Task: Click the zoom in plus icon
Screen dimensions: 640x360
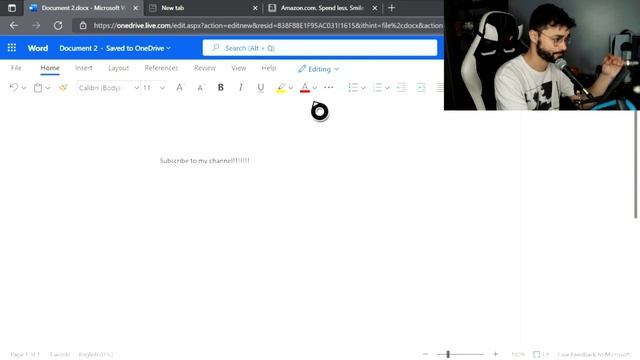Action: point(495,354)
